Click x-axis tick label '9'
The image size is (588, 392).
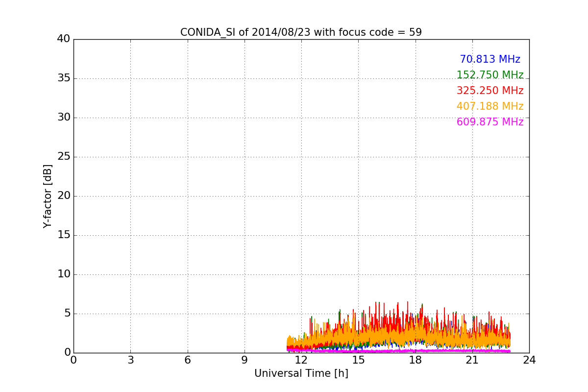pos(245,360)
